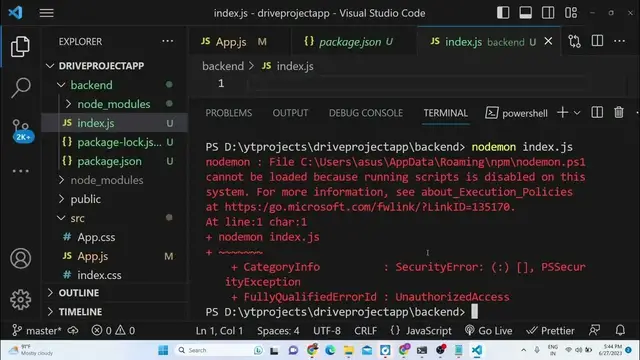Screen dimensions: 640x360
Task: Open errors and warnings count in status bar
Action: 113,330
